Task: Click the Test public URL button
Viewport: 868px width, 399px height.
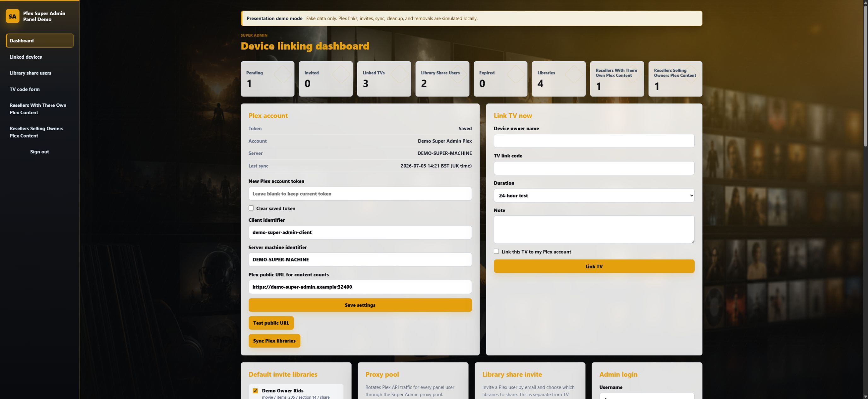Action: pyautogui.click(x=271, y=323)
